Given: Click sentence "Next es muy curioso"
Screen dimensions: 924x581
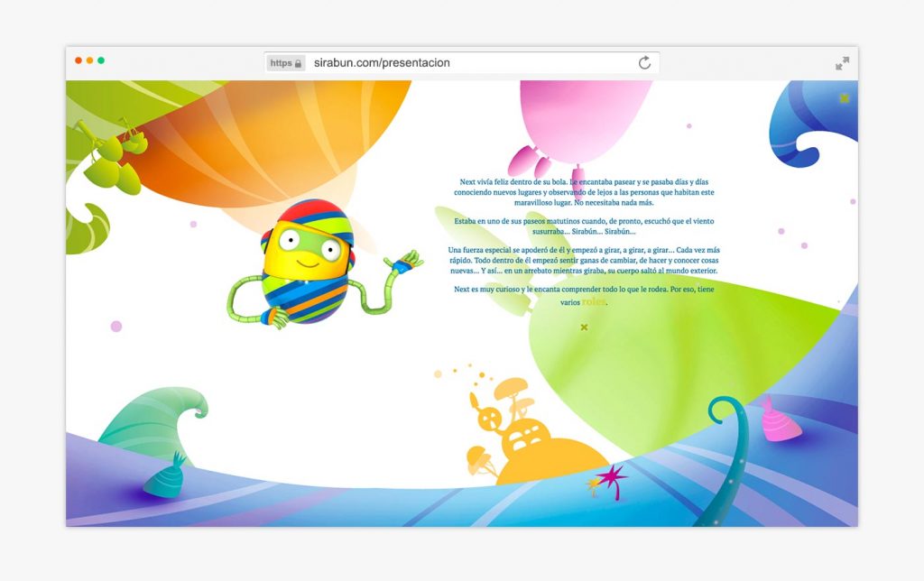Looking at the screenshot, I should tap(584, 295).
